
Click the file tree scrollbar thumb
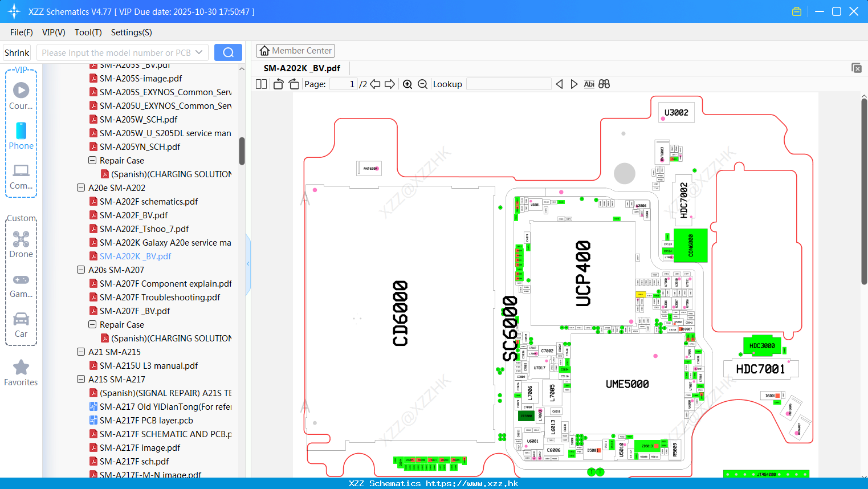[x=242, y=151]
